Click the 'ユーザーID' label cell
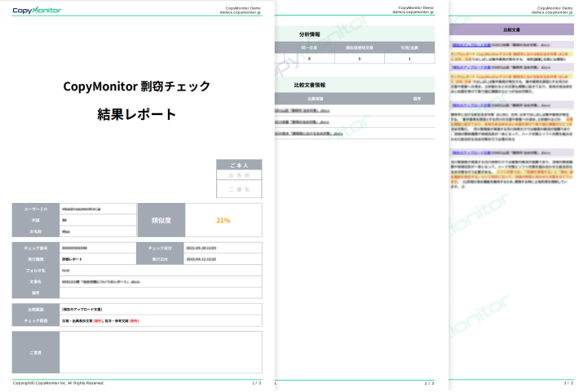 (x=36, y=209)
